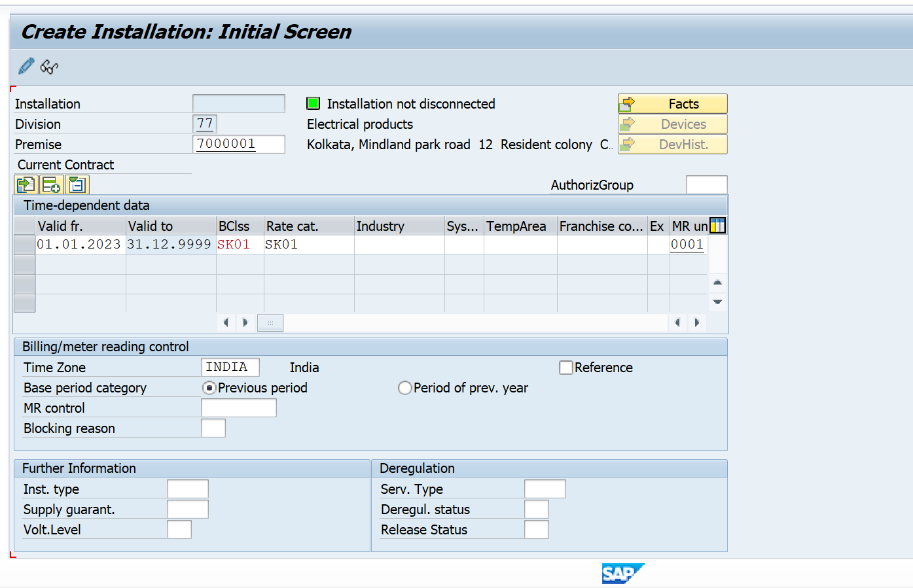Click the Valid fr. cell 01.01.2023

coord(81,245)
